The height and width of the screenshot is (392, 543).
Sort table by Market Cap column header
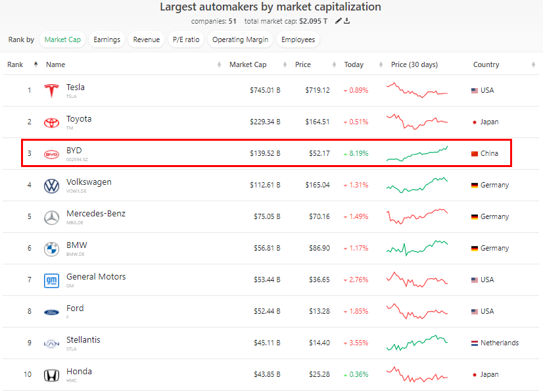[x=248, y=64]
